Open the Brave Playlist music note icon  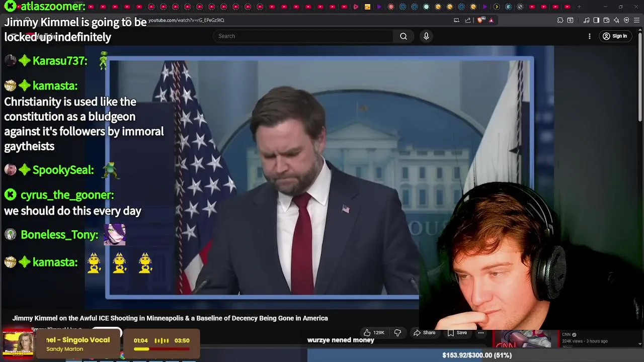586,20
